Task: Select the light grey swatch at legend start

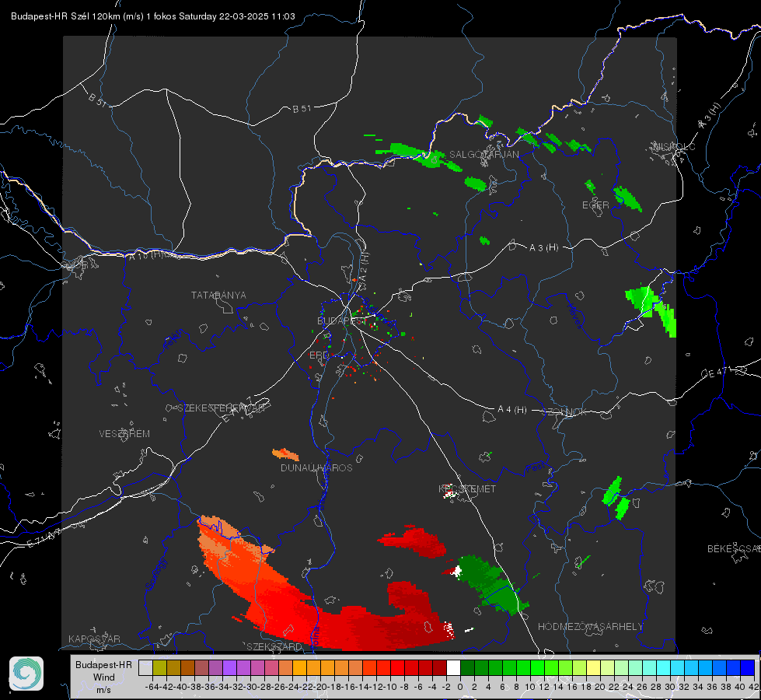Action: tap(145, 667)
